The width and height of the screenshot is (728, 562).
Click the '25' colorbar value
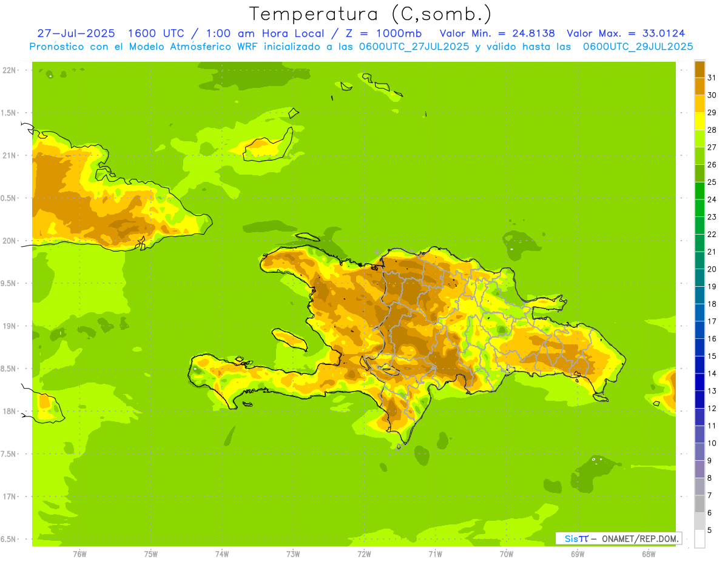tap(712, 182)
